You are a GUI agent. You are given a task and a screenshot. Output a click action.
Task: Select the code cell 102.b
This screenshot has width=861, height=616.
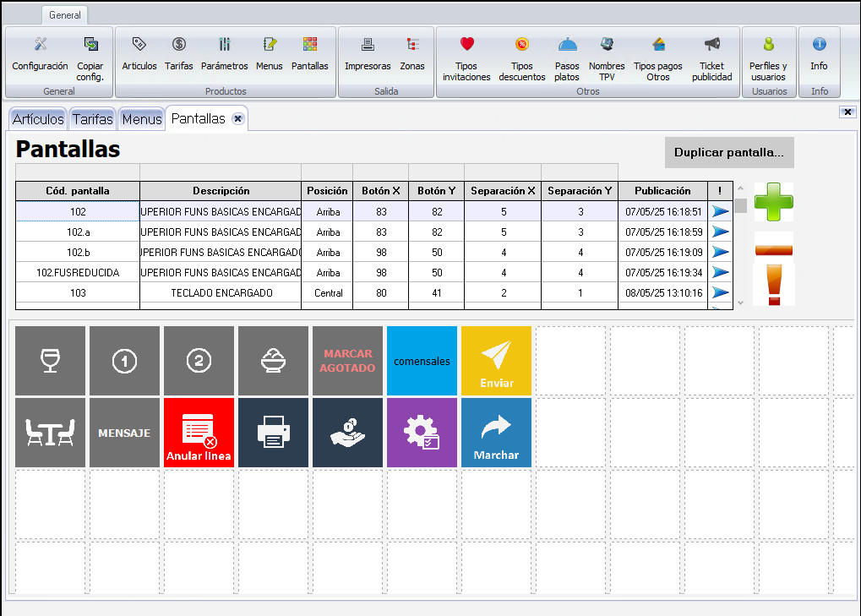[x=78, y=252]
